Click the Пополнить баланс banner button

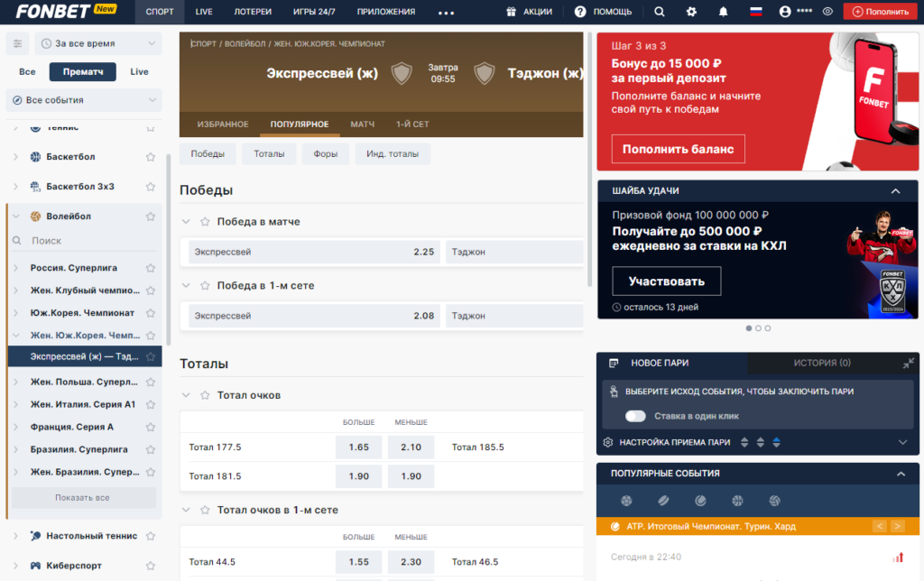[679, 149]
